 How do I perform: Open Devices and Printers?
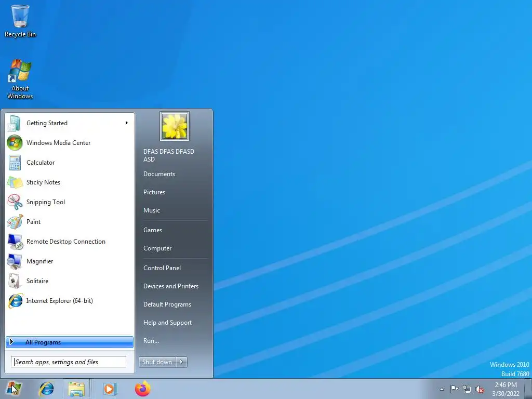tap(171, 286)
